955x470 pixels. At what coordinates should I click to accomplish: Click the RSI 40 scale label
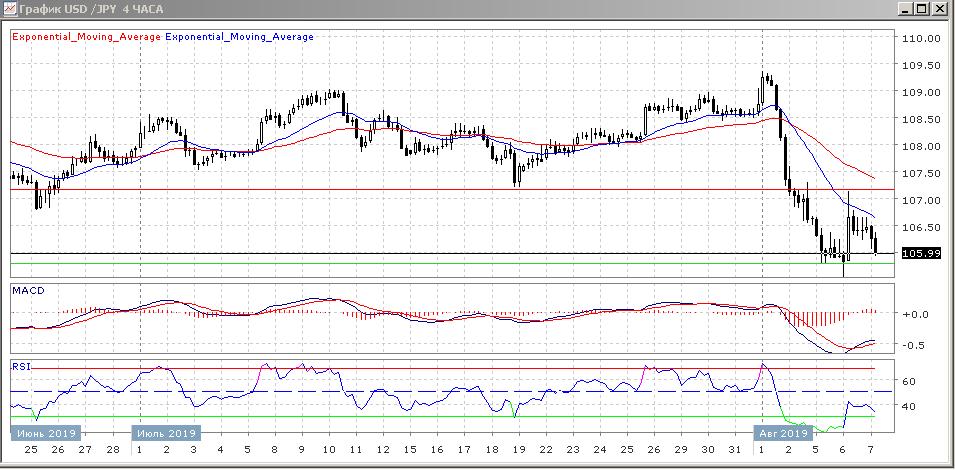click(x=909, y=407)
